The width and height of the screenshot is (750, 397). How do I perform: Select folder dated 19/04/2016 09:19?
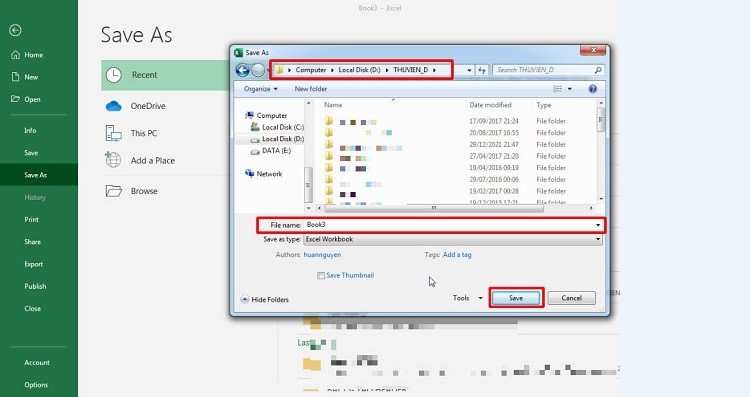(458, 168)
